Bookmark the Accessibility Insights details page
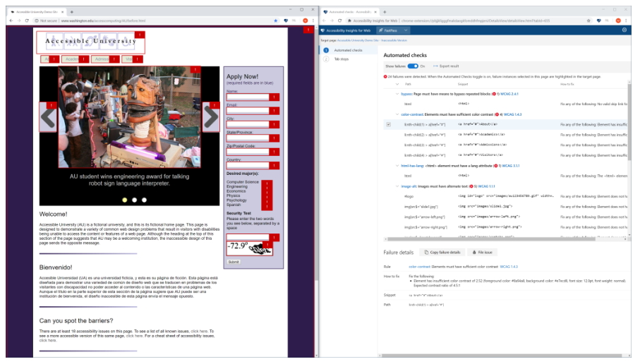 tap(588, 20)
